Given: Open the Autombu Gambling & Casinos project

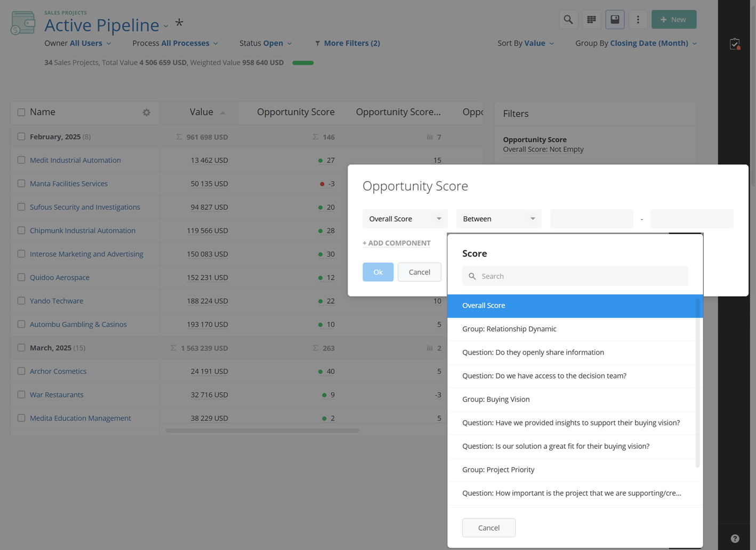Looking at the screenshot, I should point(78,324).
